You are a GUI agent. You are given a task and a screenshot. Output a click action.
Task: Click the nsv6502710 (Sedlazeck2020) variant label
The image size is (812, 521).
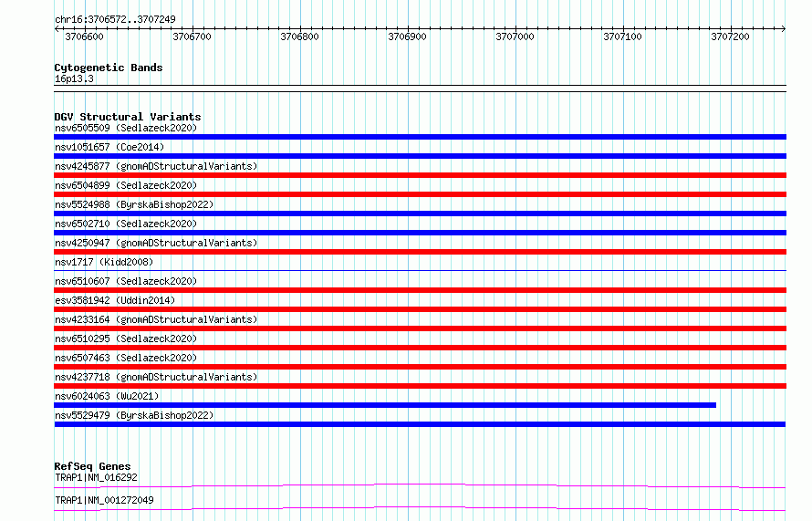(126, 224)
